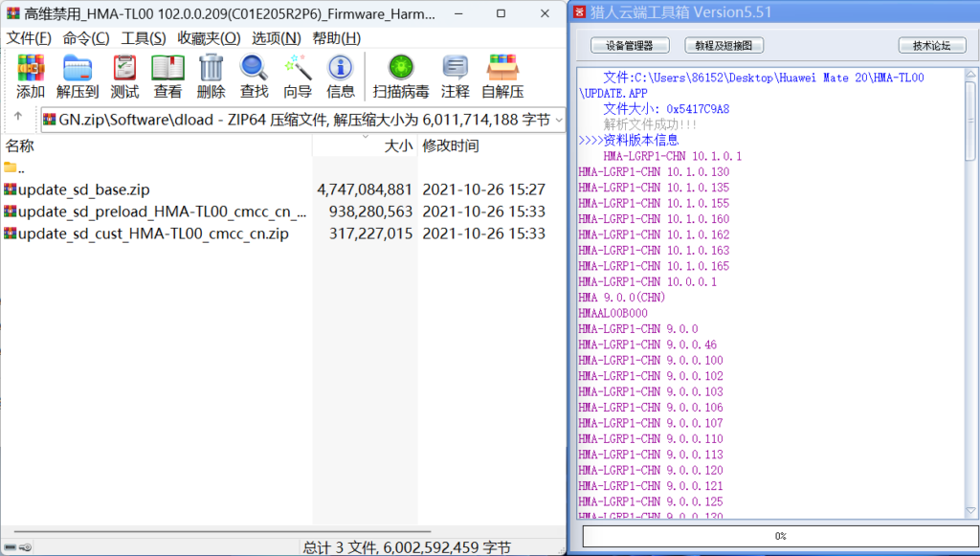This screenshot has height=556, width=980.
Task: Maximize the WinRAR window
Action: click(x=501, y=13)
